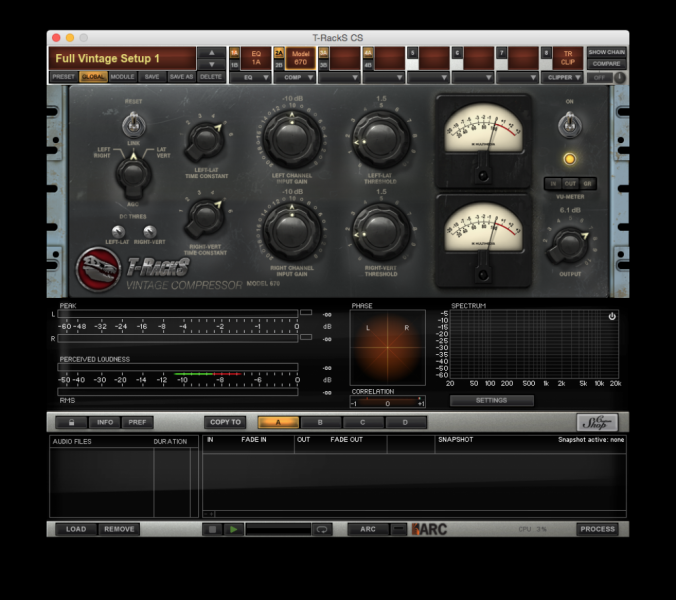
Task: Open the TR CLIP module display
Action: [x=568, y=58]
